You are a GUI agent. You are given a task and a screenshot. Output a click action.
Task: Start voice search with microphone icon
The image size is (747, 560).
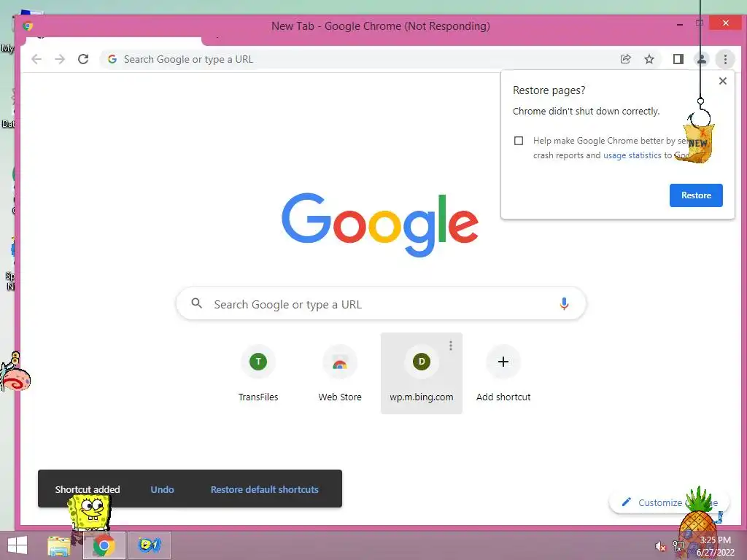564,304
